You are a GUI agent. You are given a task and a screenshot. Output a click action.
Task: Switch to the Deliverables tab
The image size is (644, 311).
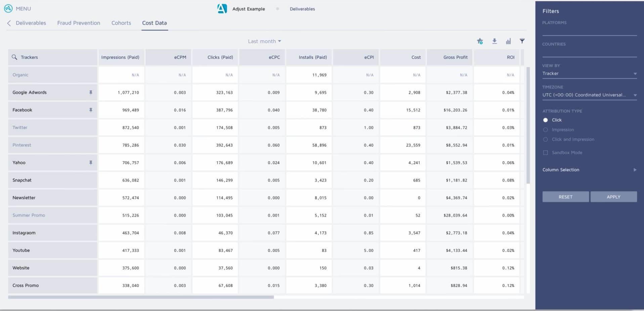[31, 23]
